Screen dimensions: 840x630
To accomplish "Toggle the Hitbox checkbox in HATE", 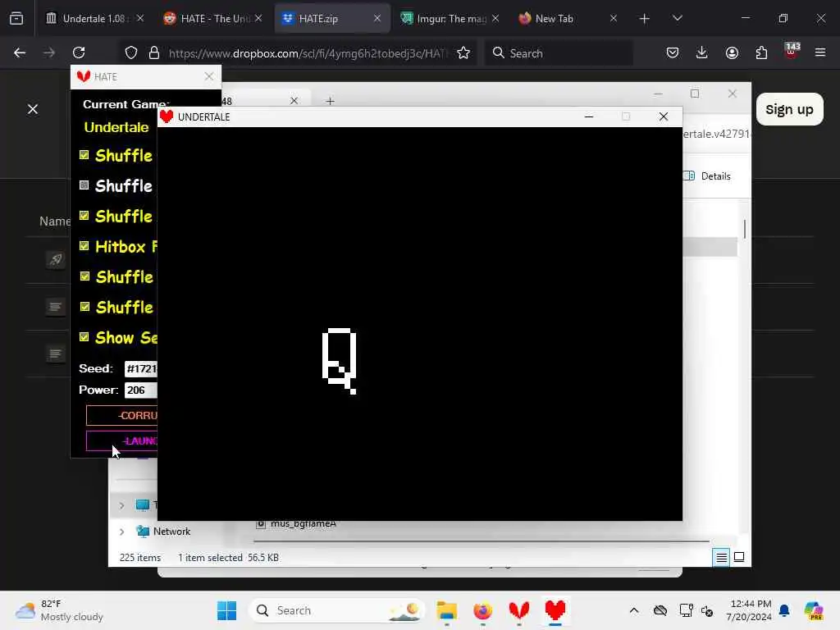I will pos(84,246).
